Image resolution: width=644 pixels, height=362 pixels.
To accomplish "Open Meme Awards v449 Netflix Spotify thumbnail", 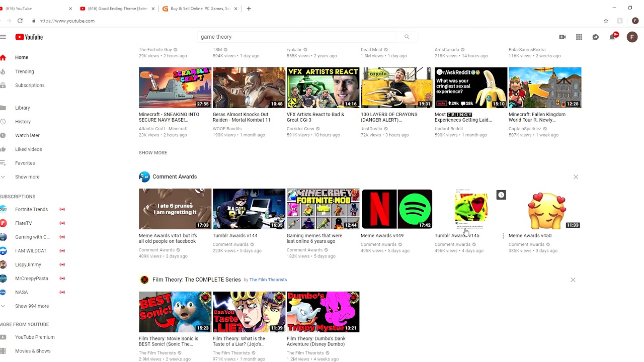I will click(397, 209).
